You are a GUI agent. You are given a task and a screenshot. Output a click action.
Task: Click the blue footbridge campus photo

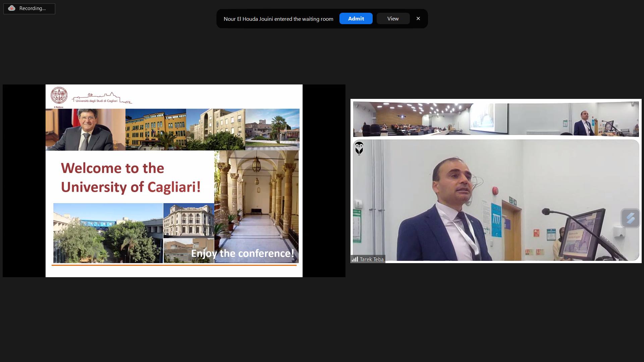tap(108, 233)
